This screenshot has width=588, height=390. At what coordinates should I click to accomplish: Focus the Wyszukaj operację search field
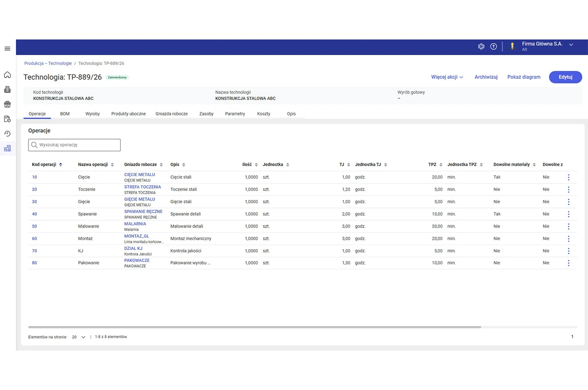[74, 145]
